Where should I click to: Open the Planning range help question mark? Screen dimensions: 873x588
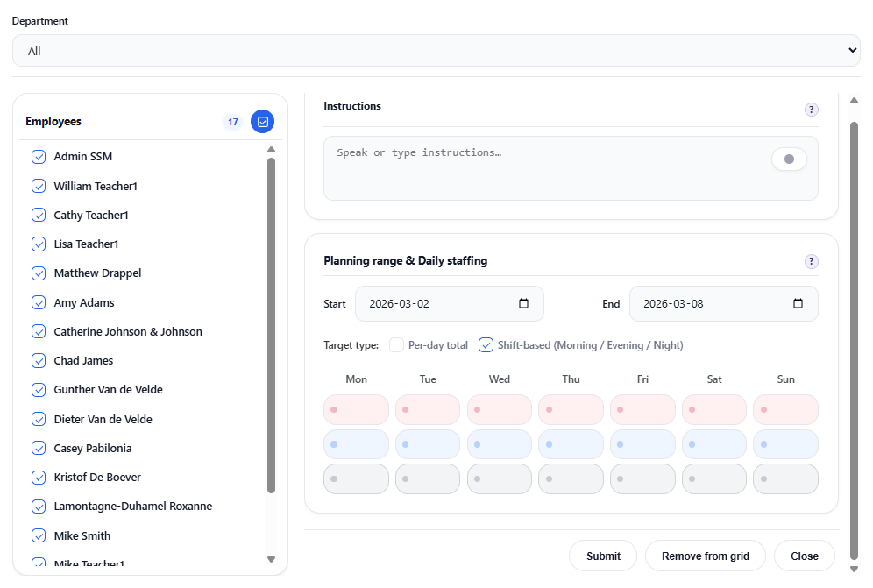pyautogui.click(x=811, y=260)
